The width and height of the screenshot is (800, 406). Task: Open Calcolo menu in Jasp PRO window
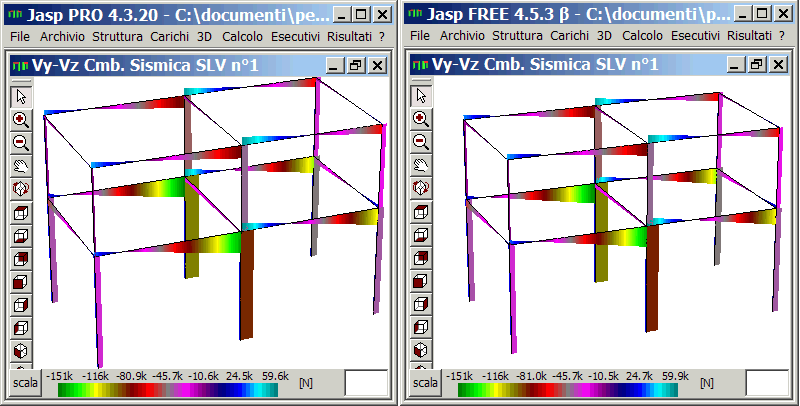(242, 36)
